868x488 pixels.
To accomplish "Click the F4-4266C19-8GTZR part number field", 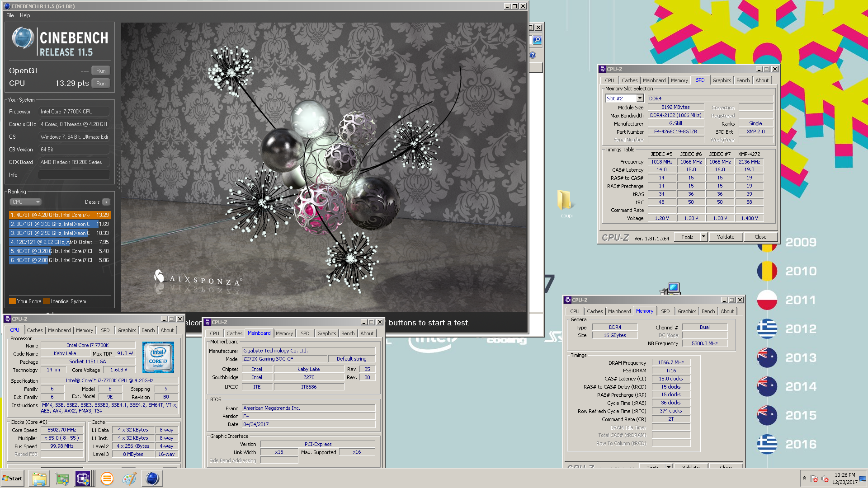I will click(x=675, y=131).
